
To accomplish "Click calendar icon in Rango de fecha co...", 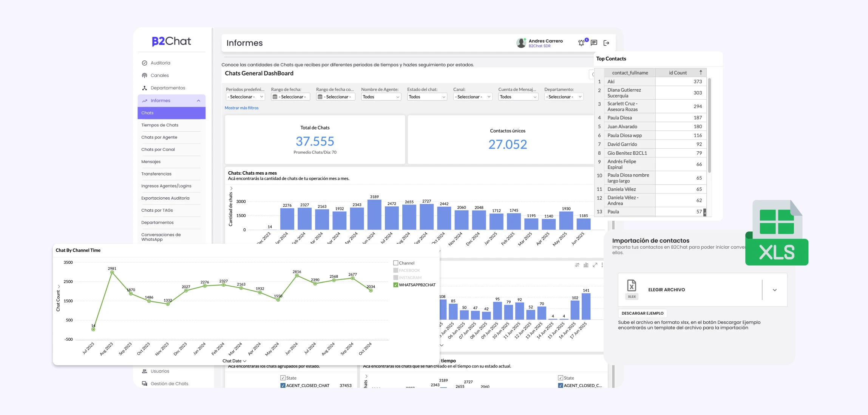I will click(x=320, y=97).
